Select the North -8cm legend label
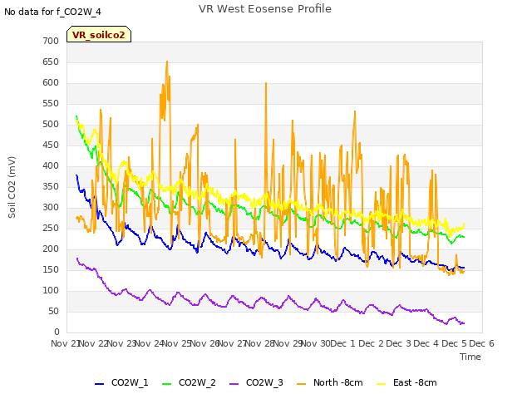 338,382
